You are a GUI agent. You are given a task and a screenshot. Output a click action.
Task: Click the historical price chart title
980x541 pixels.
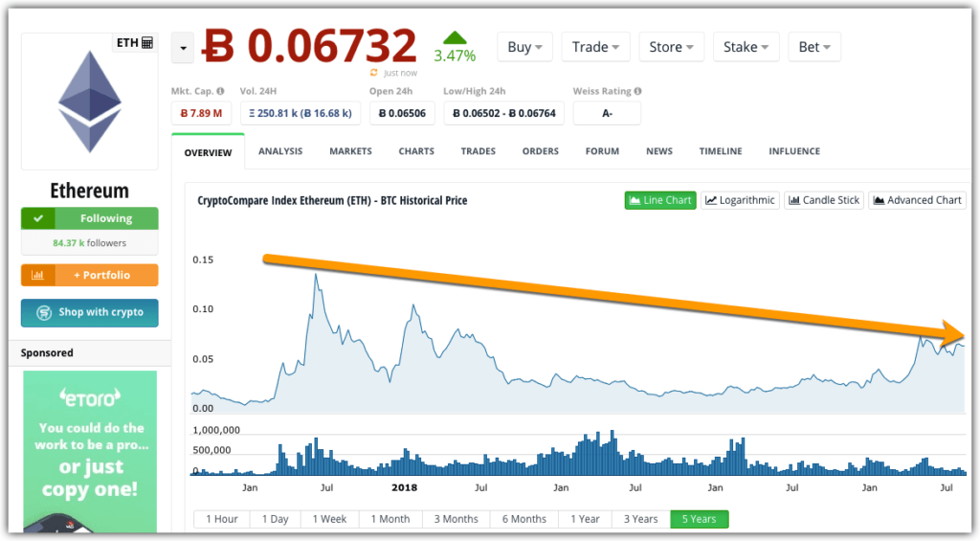[332, 201]
